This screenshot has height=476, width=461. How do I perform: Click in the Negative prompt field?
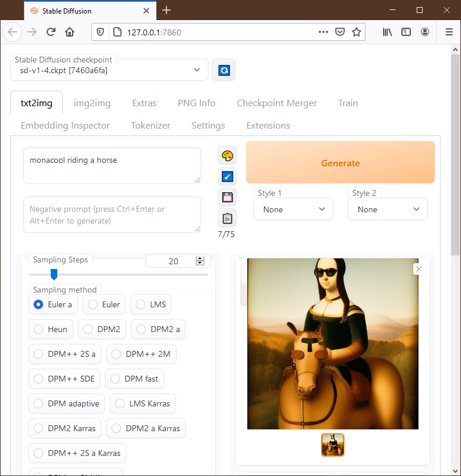pyautogui.click(x=112, y=214)
